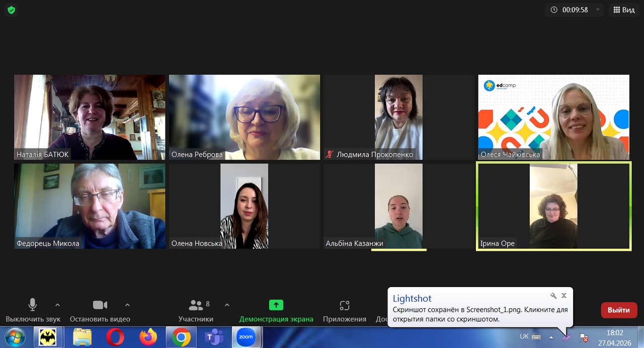Open Firefox from the taskbar
Image resolution: width=644 pixels, height=348 pixels.
click(x=148, y=337)
